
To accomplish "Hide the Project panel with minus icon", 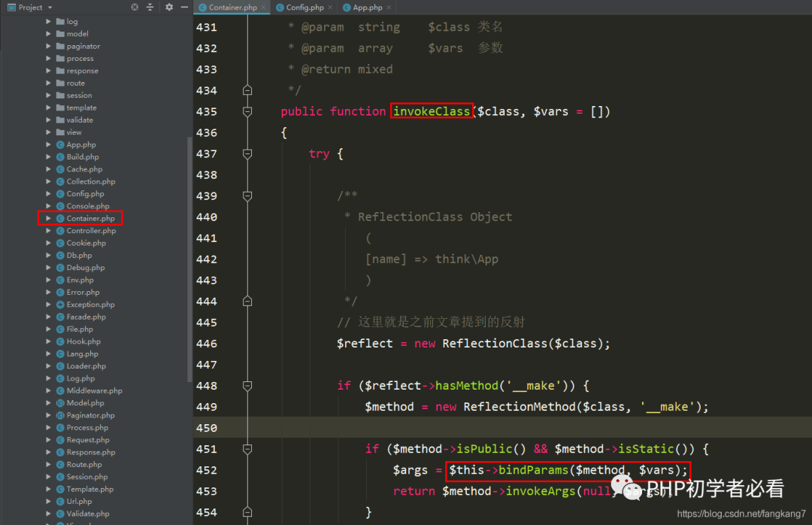I will (x=184, y=8).
